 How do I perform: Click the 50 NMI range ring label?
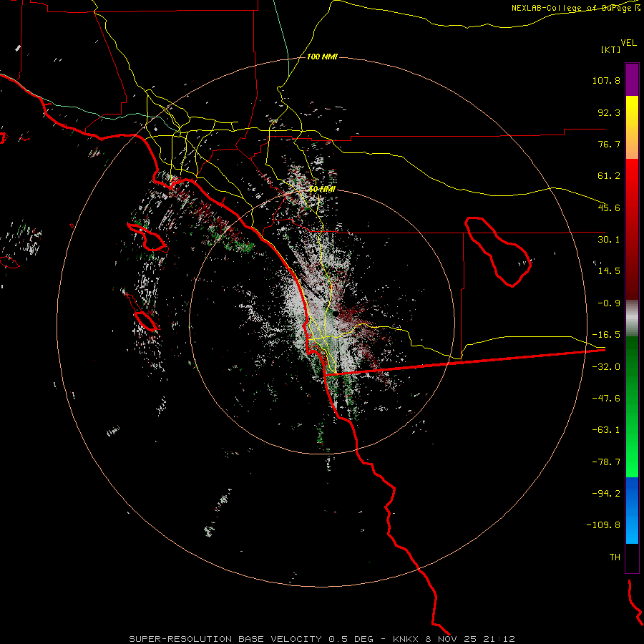pyautogui.click(x=322, y=190)
